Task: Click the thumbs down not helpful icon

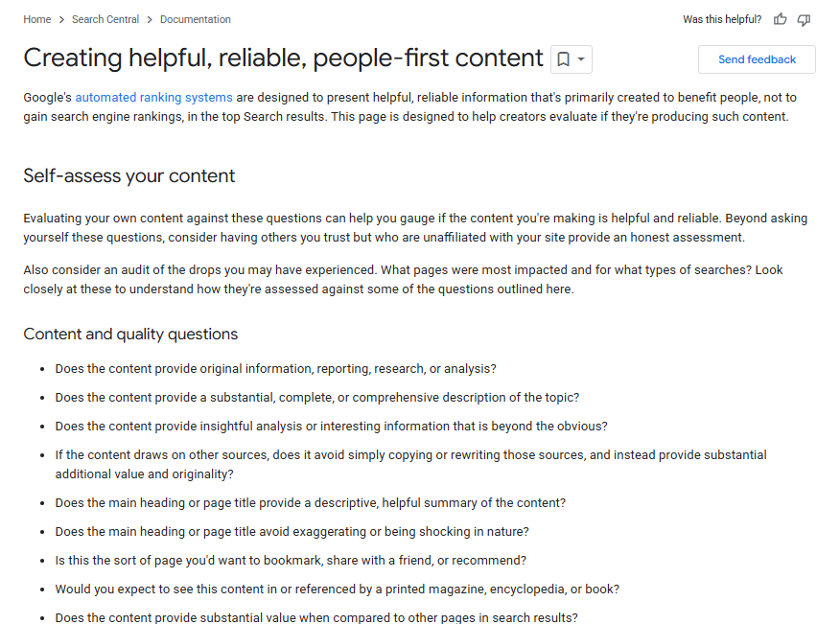Action: coord(804,20)
